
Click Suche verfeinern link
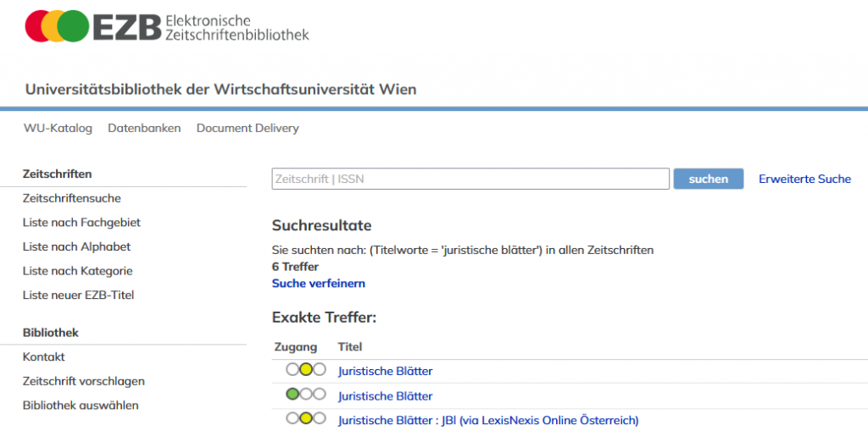pyautogui.click(x=319, y=284)
